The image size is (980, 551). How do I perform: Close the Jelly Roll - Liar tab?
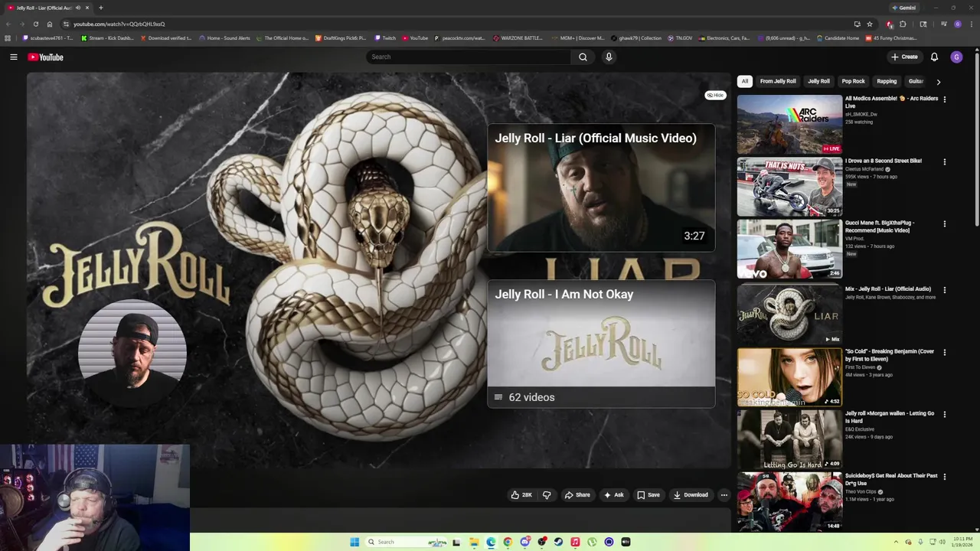[87, 8]
